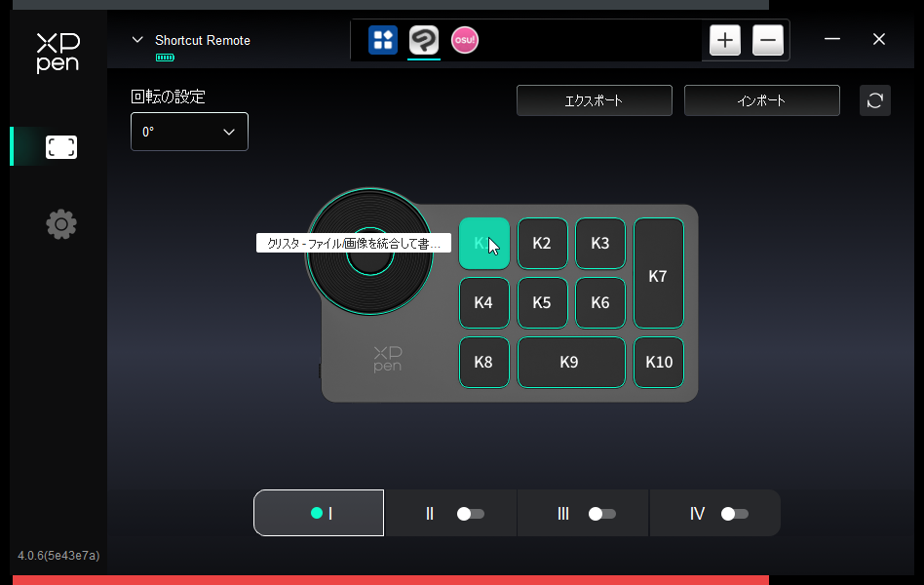Select the group I tab

(x=319, y=513)
